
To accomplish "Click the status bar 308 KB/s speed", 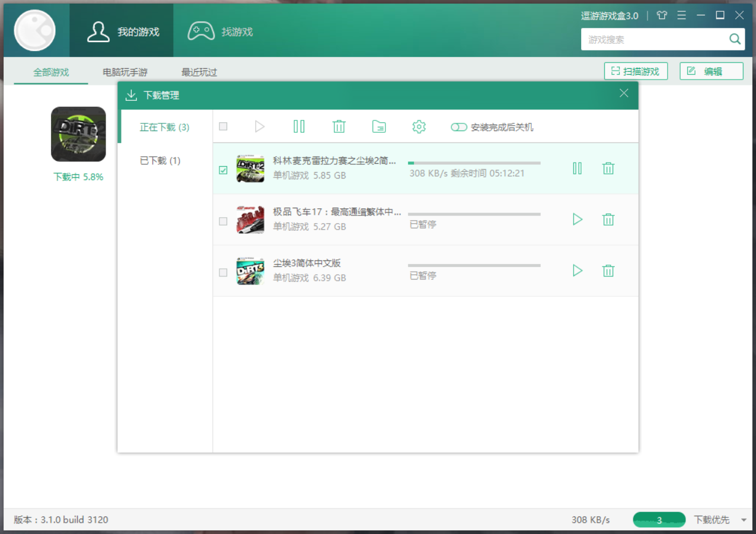I will (591, 520).
